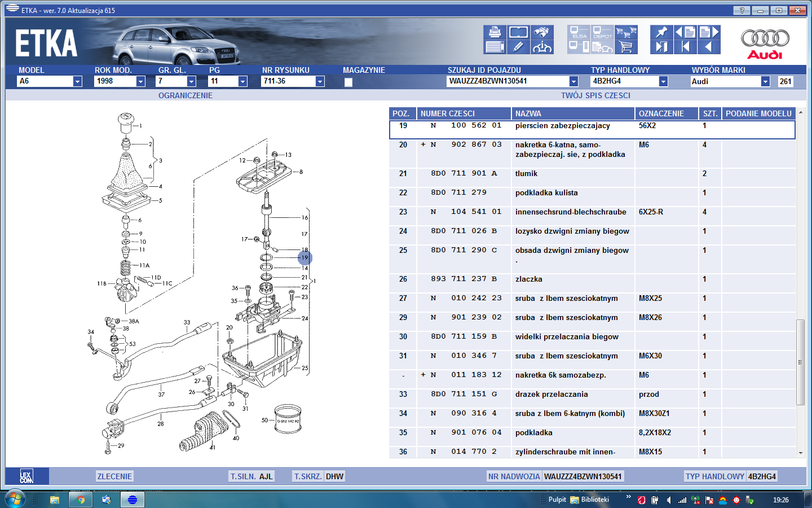812x508 pixels.
Task: Click the LEX COM logo icon
Action: [x=27, y=476]
